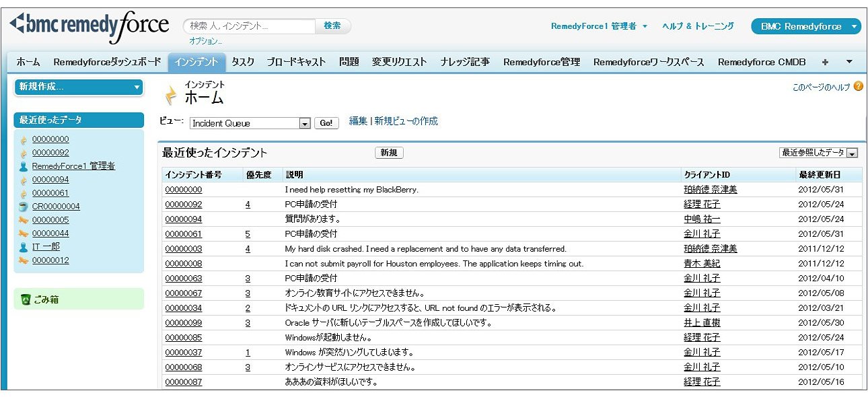Open incident 00000099 in the table
868x397 pixels.
(184, 323)
